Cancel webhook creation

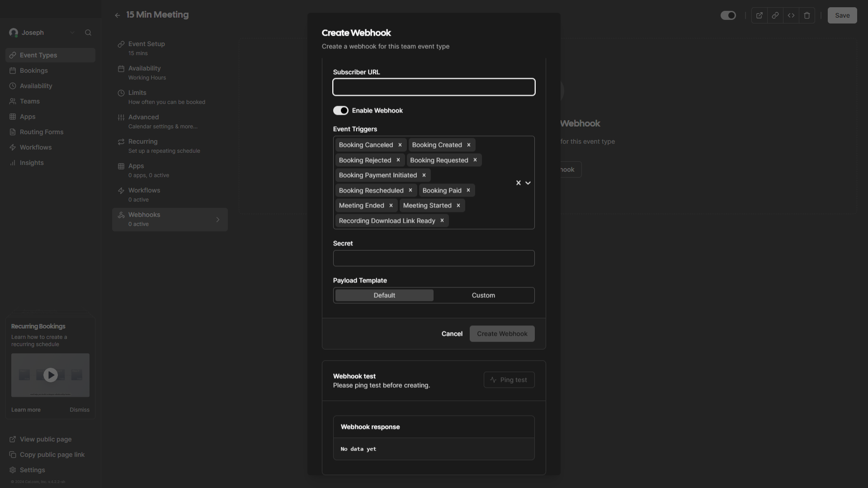pyautogui.click(x=452, y=334)
